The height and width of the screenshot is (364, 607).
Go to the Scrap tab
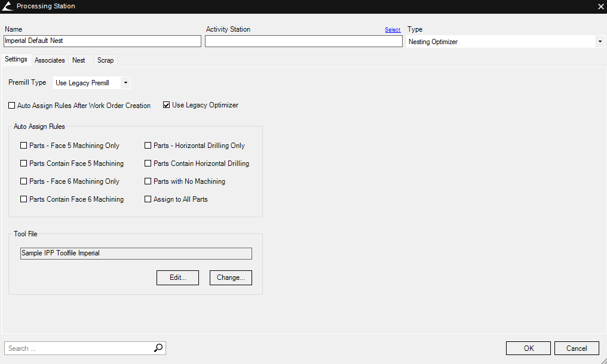click(105, 60)
